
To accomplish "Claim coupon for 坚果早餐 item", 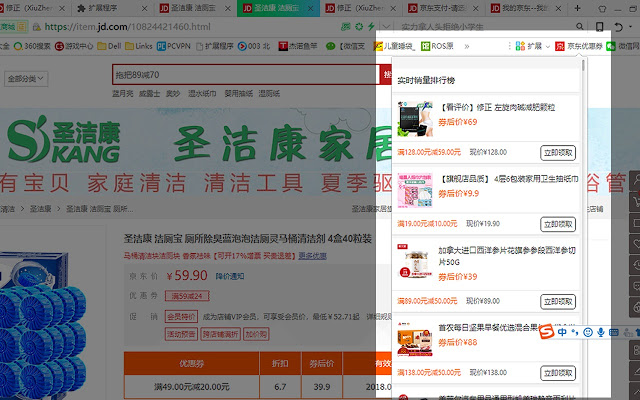I will point(558,373).
